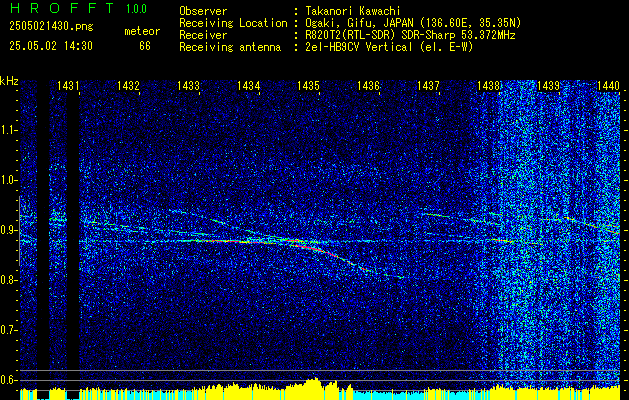Click the HROFFT program title
The image size is (629, 400).
pyautogui.click(x=61, y=8)
